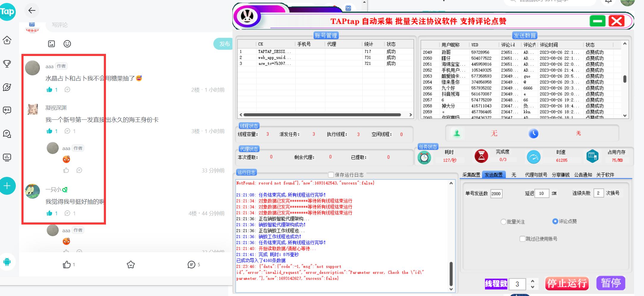Viewport: 644px width, 296px height.
Task: Click the star favorite icon at bottom
Action: (x=131, y=264)
